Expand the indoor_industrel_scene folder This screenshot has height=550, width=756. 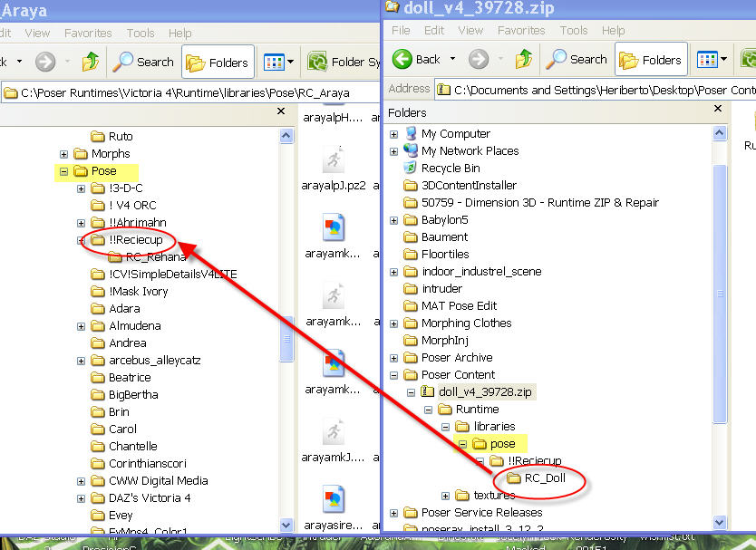tap(394, 273)
